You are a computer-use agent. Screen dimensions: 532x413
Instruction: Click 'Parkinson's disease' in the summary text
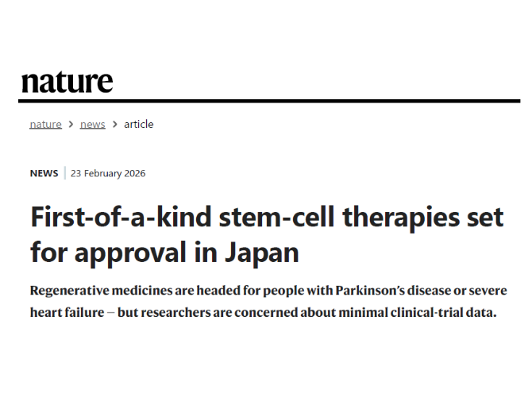[384, 291]
